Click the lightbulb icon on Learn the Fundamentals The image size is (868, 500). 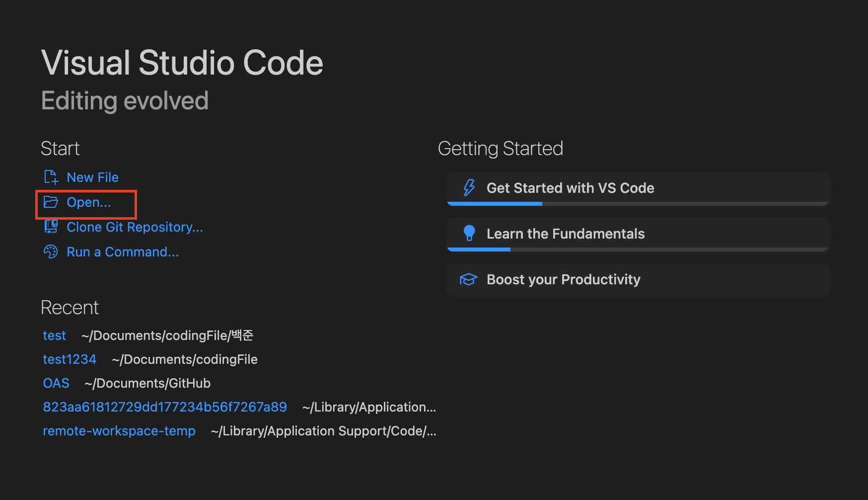[469, 233]
